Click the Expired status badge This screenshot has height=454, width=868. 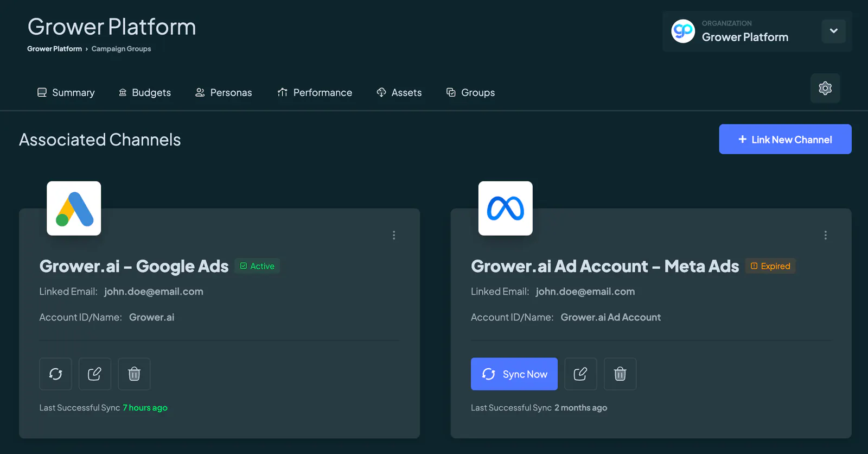pos(770,266)
